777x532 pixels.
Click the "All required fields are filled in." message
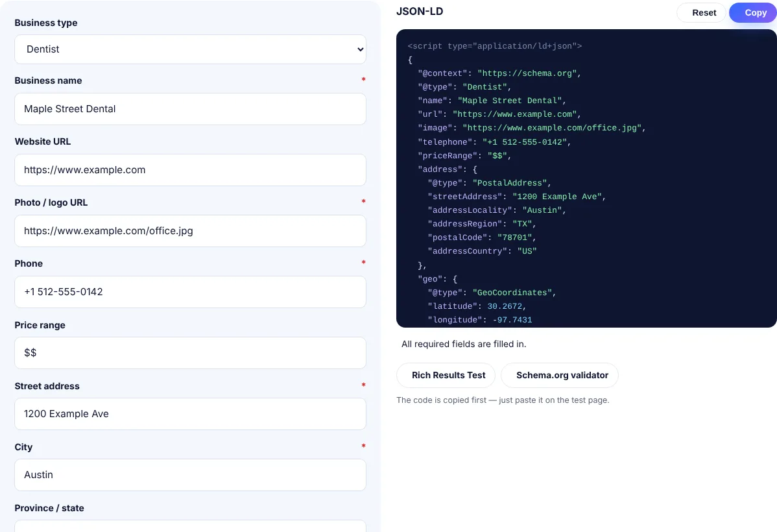point(464,344)
